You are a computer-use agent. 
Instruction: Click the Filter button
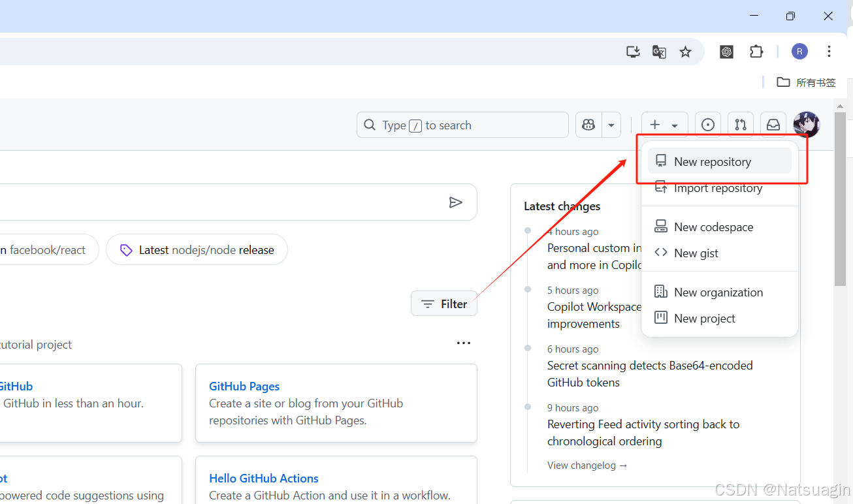tap(444, 304)
